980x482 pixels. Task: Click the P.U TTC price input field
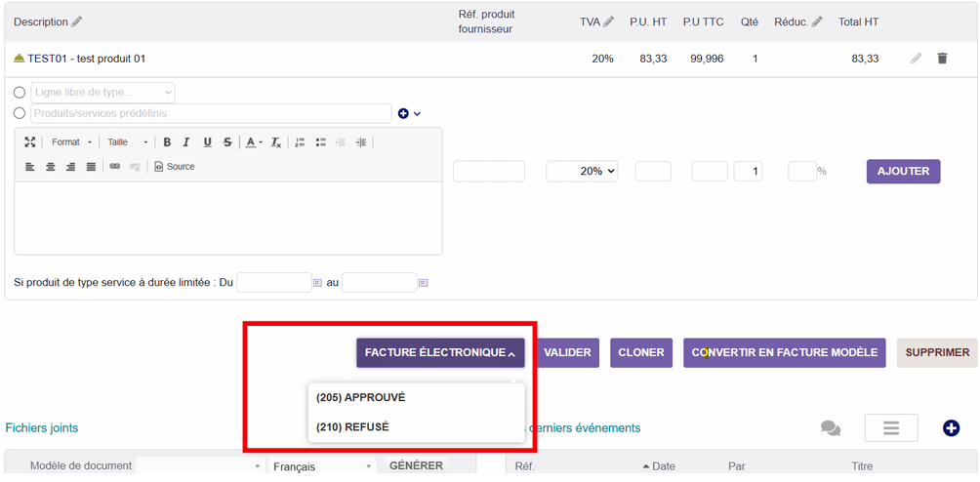(710, 171)
